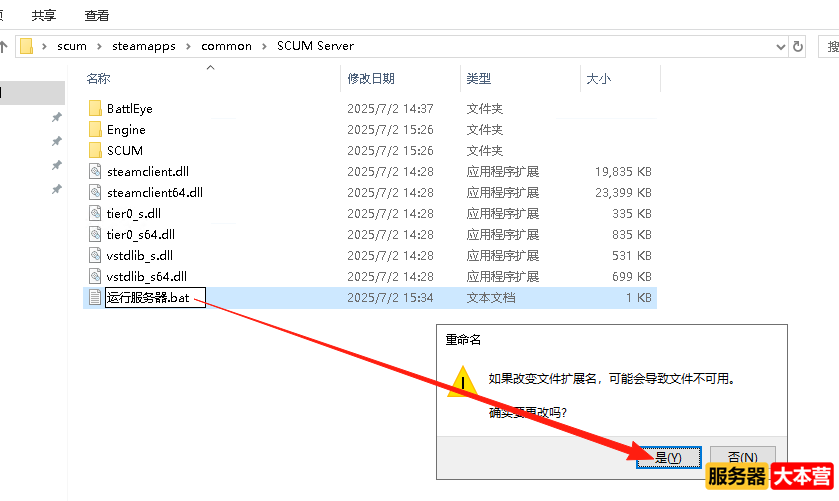Click the 335 KB size cell
This screenshot has width=839, height=501.
click(x=631, y=214)
